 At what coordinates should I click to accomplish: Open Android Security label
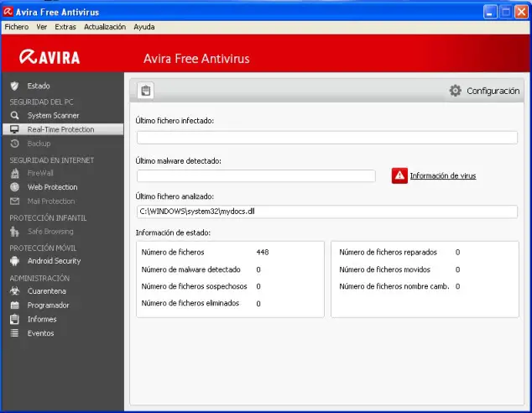[x=55, y=261]
